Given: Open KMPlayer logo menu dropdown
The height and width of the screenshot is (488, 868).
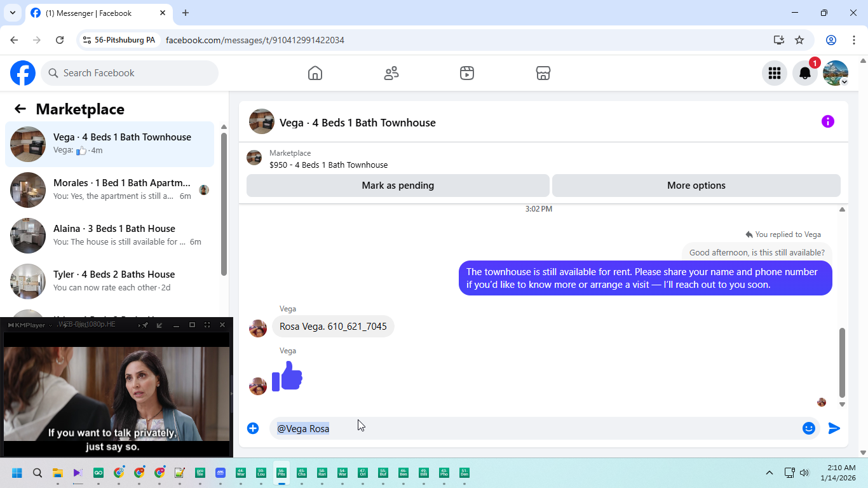Looking at the screenshot, I should [29, 325].
